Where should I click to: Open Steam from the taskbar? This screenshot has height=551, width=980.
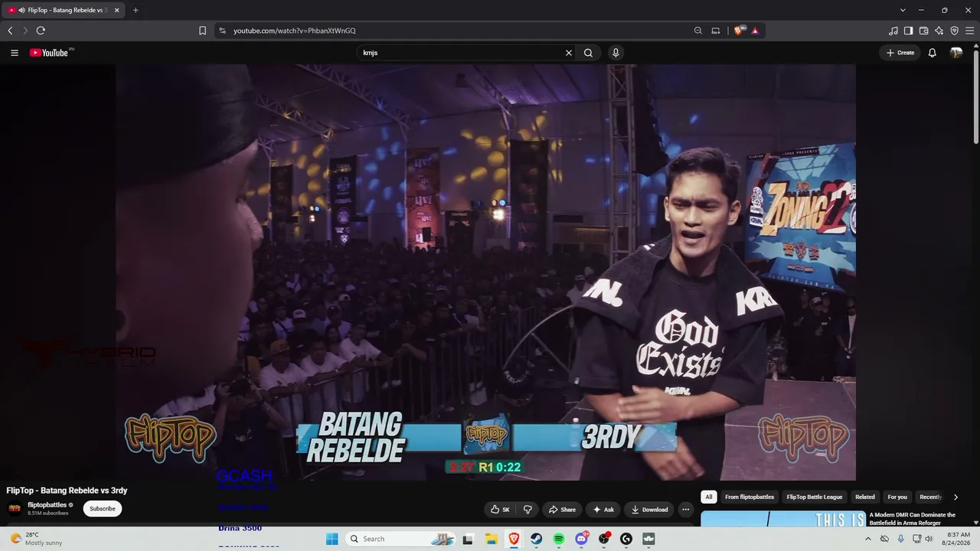(536, 539)
